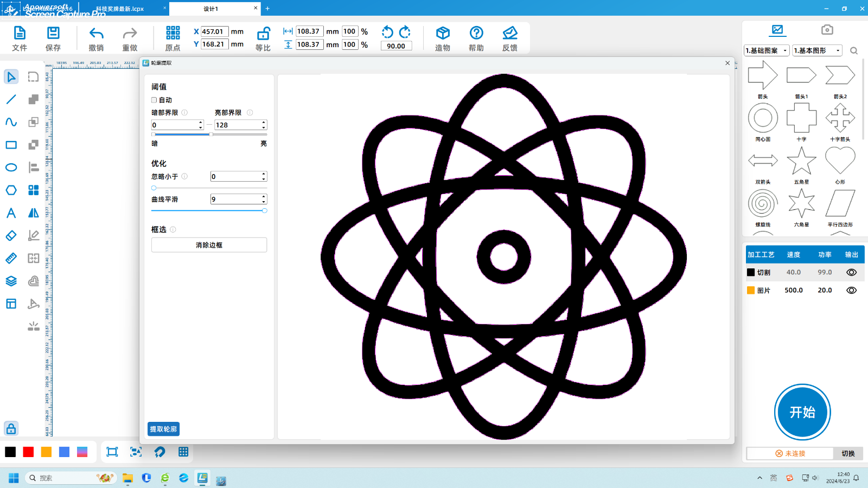
Task: Enable the 自动 threshold checkbox
Action: click(x=154, y=100)
